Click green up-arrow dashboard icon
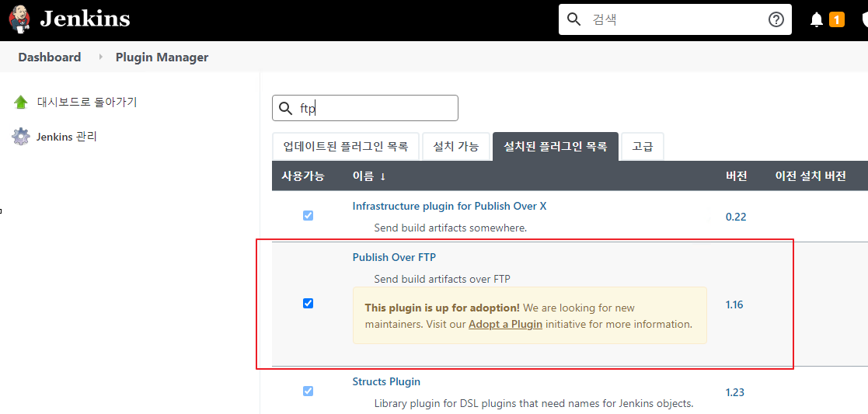Screen dimensions: 868x414 click(x=20, y=102)
